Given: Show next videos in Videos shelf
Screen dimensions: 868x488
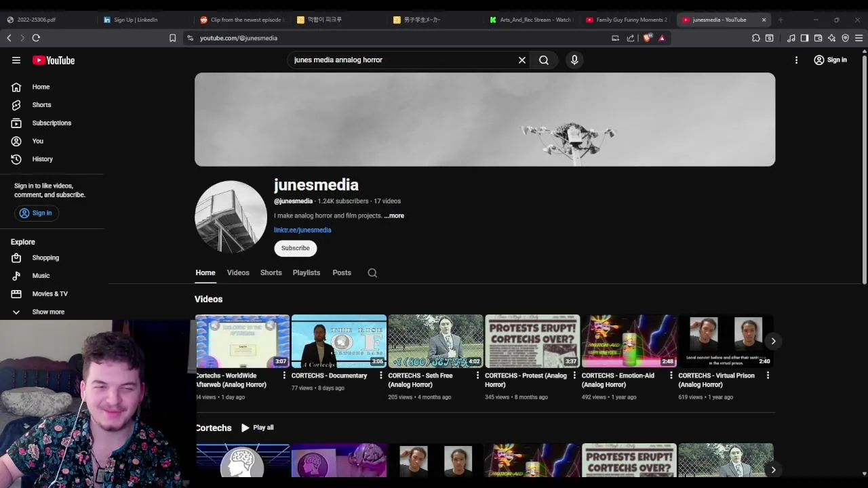Looking at the screenshot, I should 773,341.
